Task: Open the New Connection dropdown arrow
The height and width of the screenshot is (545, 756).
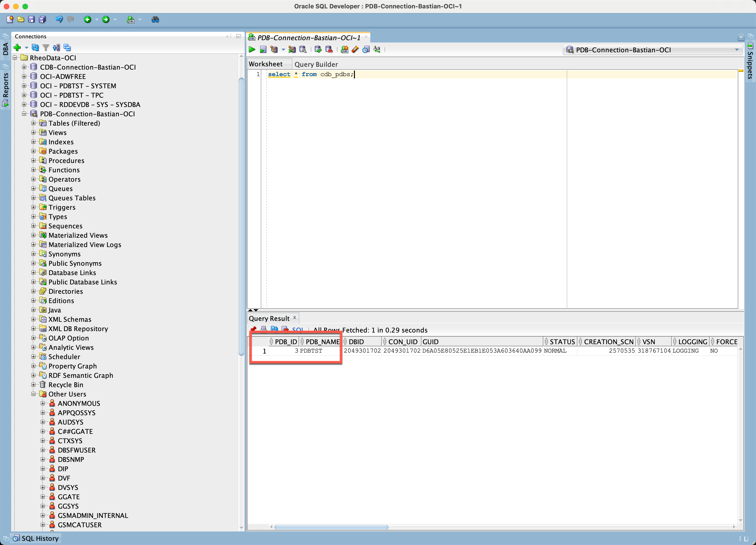Action: coord(27,48)
